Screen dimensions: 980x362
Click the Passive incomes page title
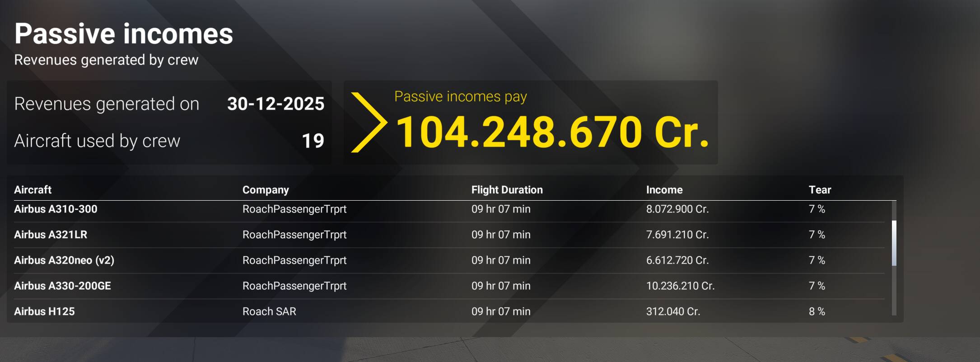124,34
